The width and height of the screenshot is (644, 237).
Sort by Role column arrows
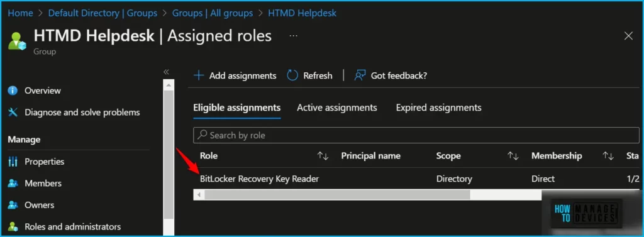click(x=323, y=156)
